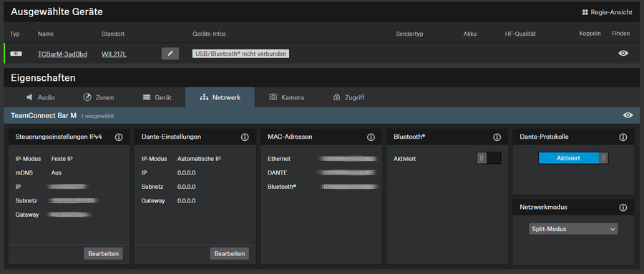Image resolution: width=644 pixels, height=274 pixels.
Task: Click the Koppeln column header
Action: pyautogui.click(x=590, y=34)
